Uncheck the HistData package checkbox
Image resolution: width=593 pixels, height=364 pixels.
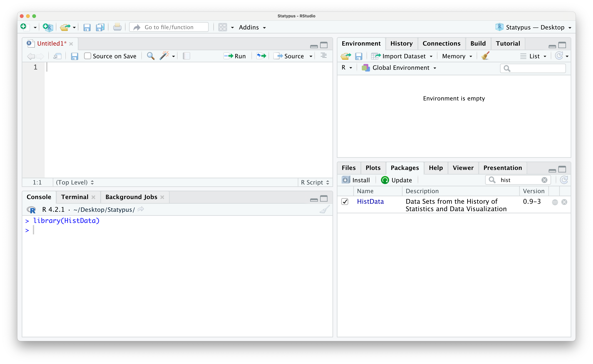[345, 202]
